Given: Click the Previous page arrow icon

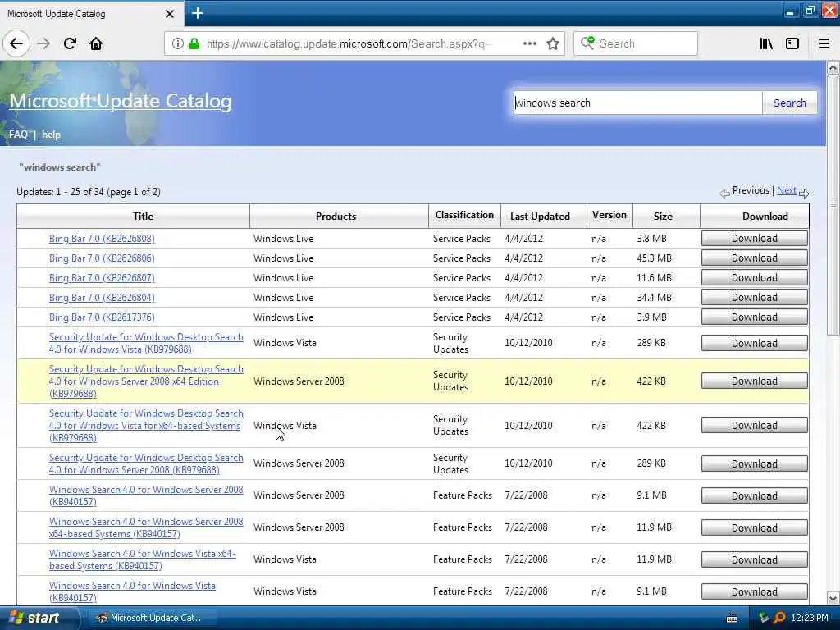Looking at the screenshot, I should click(724, 194).
